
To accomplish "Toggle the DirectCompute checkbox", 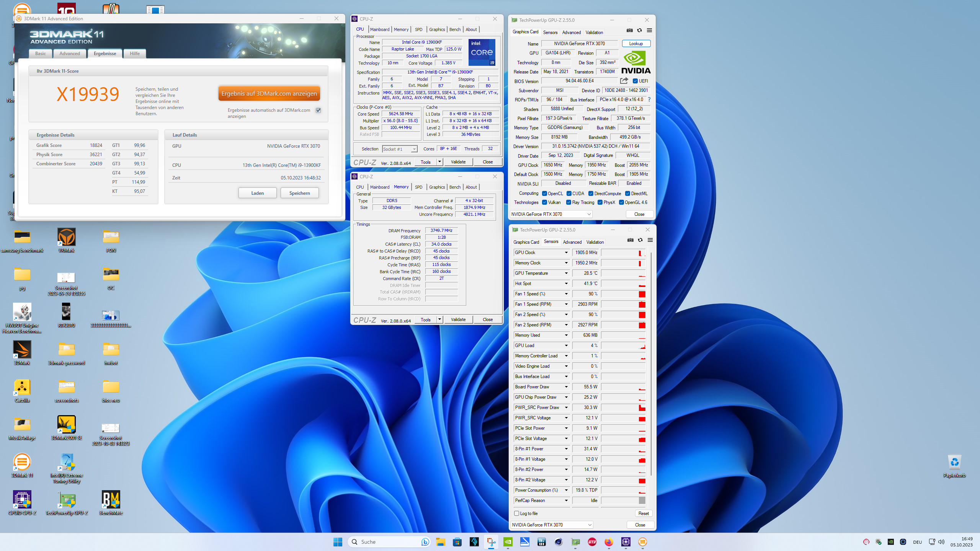I will 591,194.
